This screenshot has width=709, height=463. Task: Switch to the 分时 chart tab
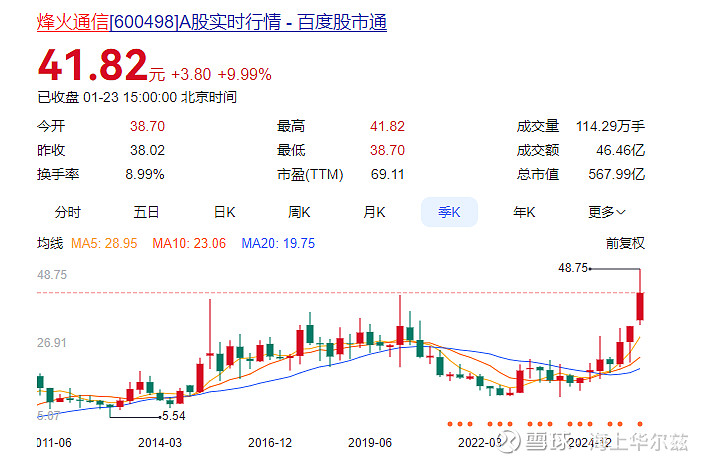(x=68, y=212)
